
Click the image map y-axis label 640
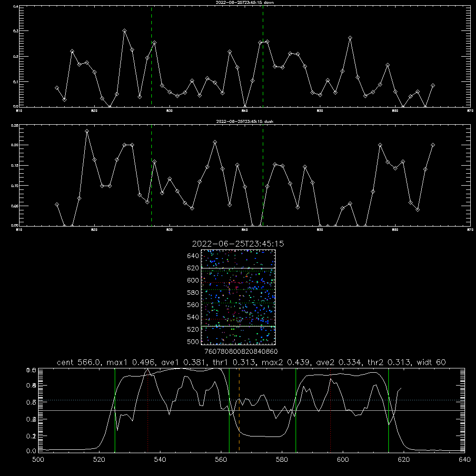193,256
